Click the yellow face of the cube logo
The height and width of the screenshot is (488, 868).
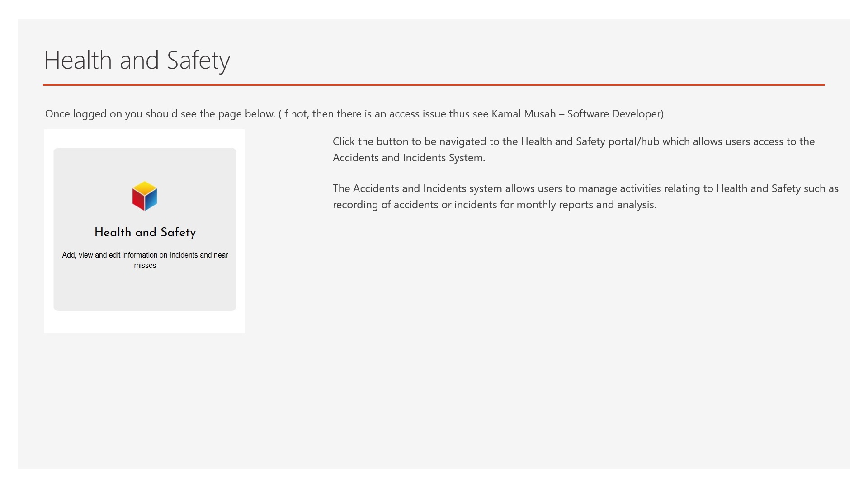coord(145,188)
